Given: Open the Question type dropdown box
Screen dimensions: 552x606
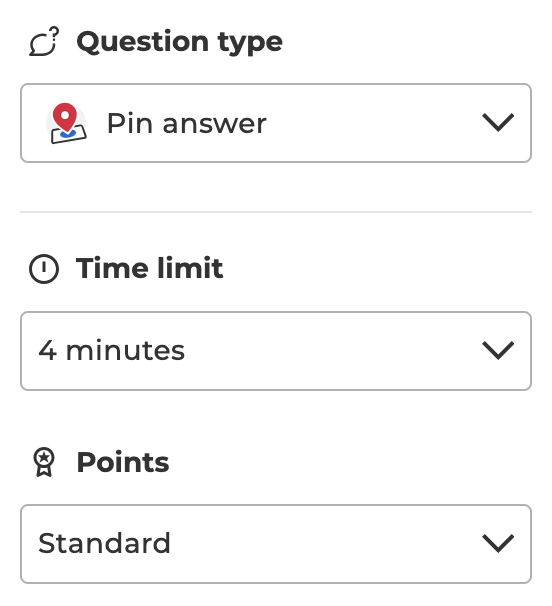Looking at the screenshot, I should (276, 123).
